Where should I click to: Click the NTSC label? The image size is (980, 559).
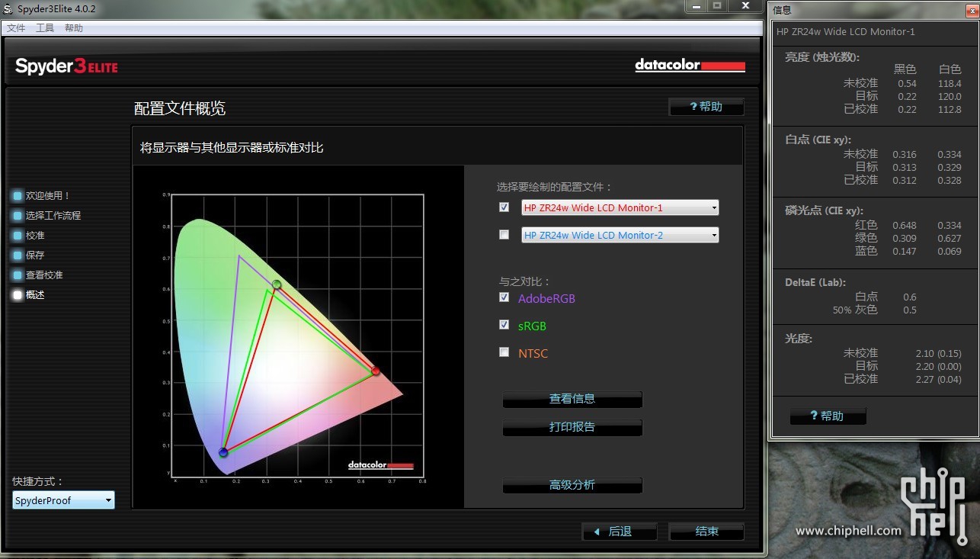point(533,354)
